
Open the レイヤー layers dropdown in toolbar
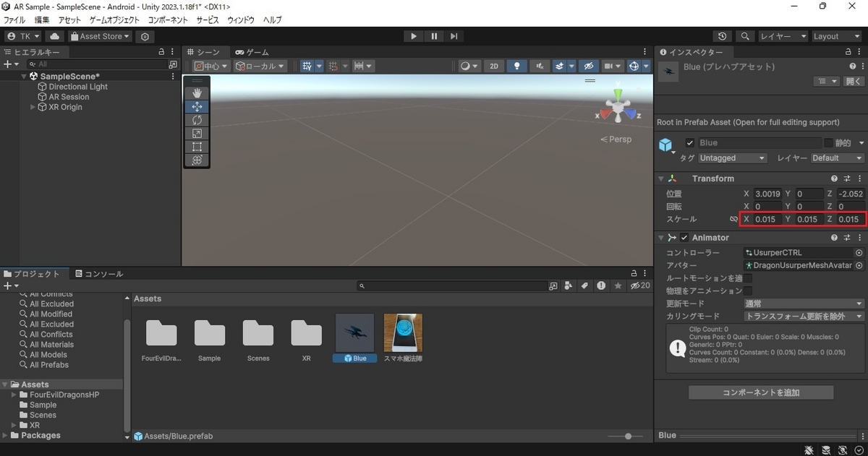click(783, 36)
